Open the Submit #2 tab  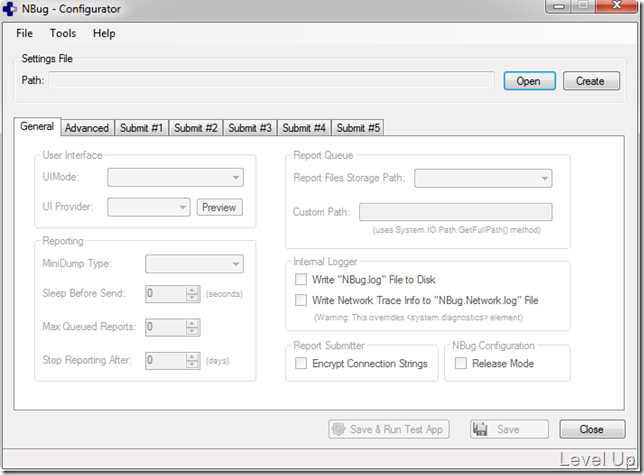tap(196, 128)
